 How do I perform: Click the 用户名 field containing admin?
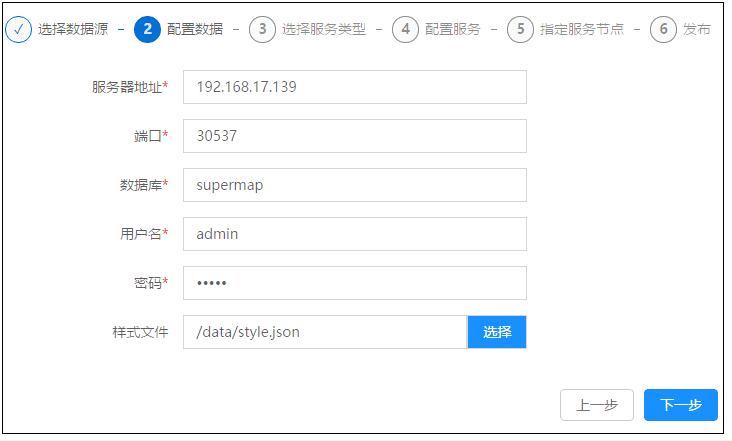click(x=354, y=234)
